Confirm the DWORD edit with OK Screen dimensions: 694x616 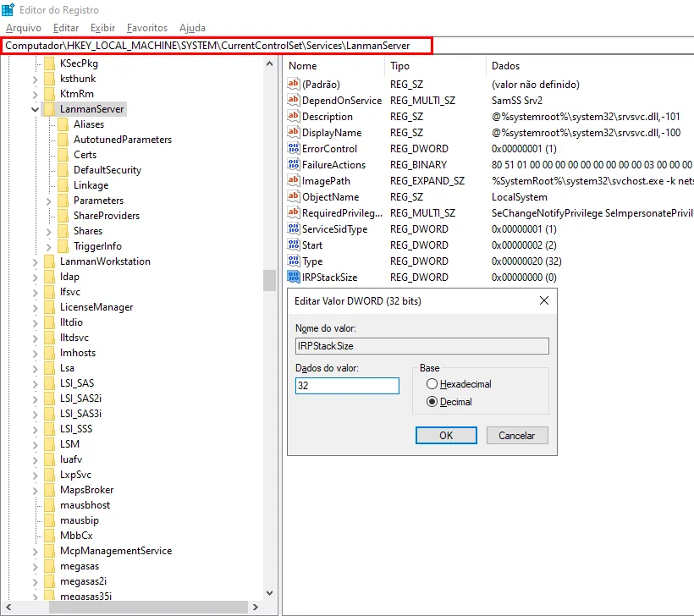click(446, 436)
